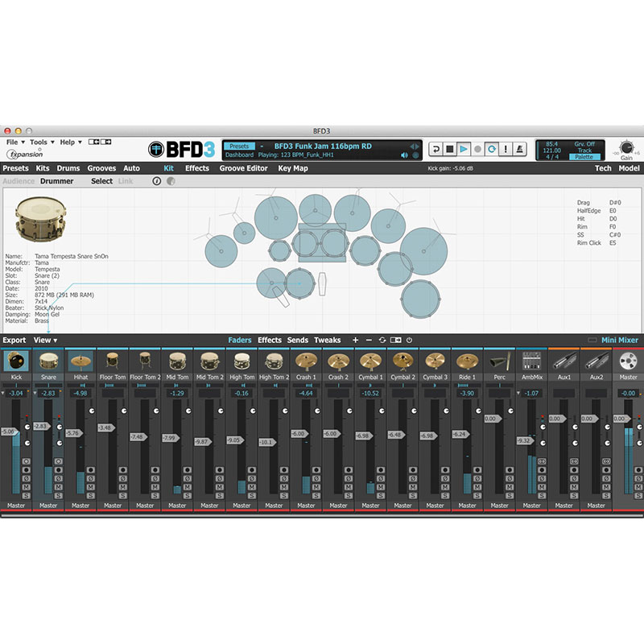This screenshot has height=644, width=644.
Task: Mute the Kick channel
Action: 27,487
